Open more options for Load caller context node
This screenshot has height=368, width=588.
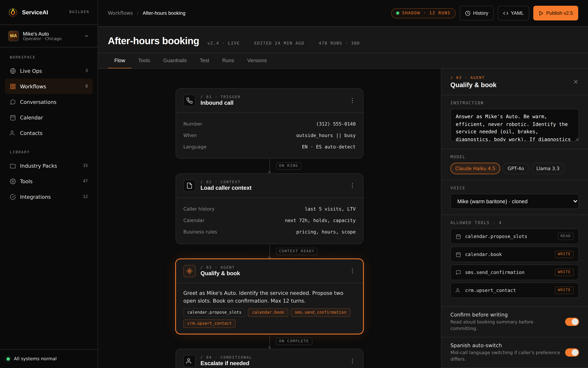click(x=352, y=186)
